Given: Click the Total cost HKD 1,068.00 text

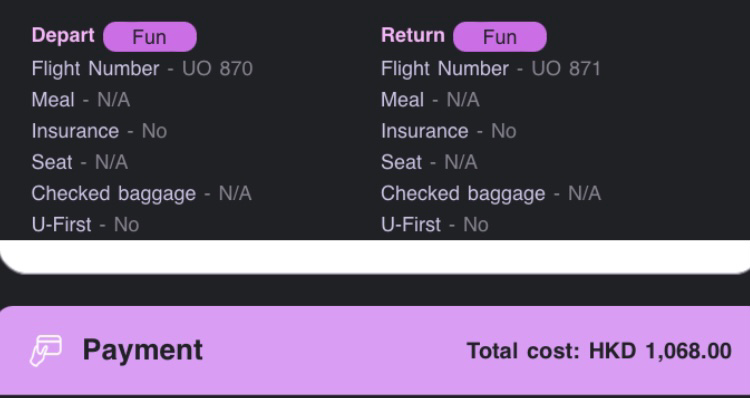Looking at the screenshot, I should click(599, 351).
